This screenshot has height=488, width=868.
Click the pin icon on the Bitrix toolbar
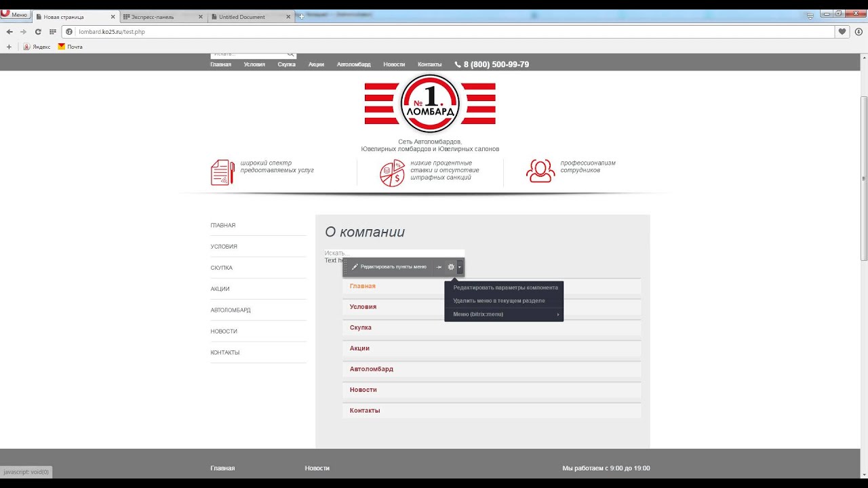[439, 267]
